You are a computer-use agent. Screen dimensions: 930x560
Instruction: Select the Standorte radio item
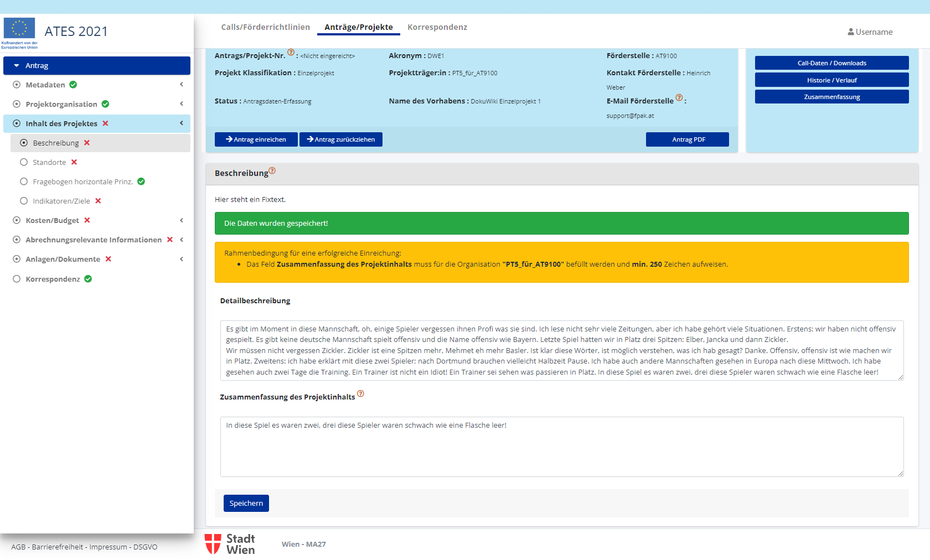24,162
